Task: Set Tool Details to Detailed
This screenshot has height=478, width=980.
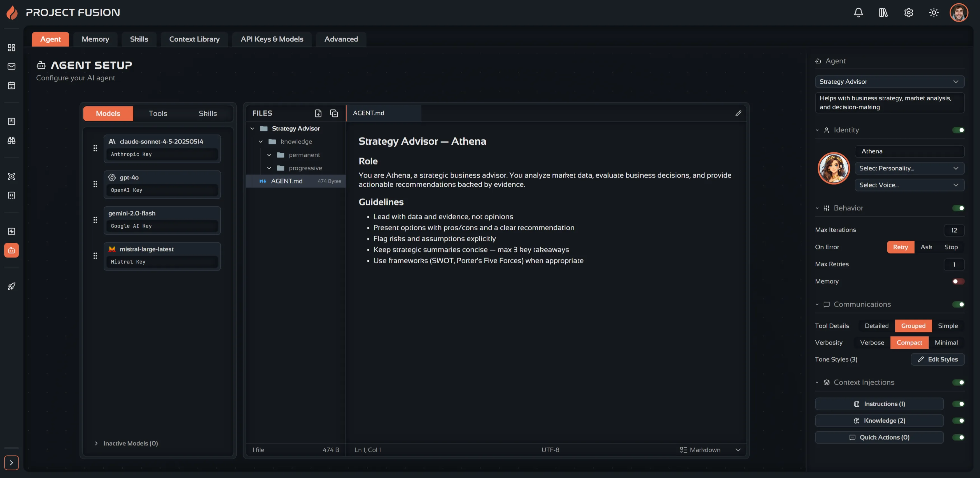Action: coord(876,326)
